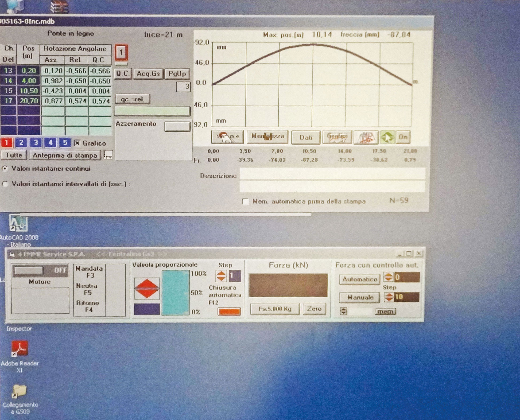The image size is (520, 420).
Task: Click the Zero button under Forza
Action: point(314,309)
